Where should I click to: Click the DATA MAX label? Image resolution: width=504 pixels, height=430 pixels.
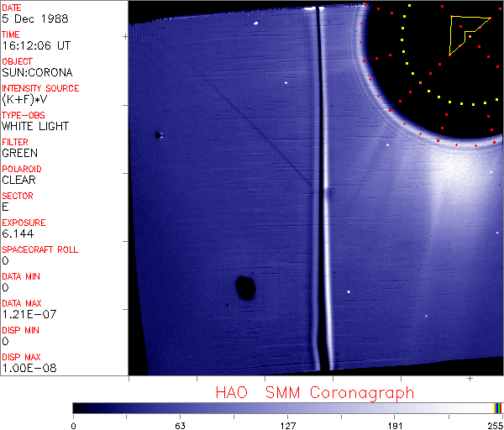pos(22,303)
